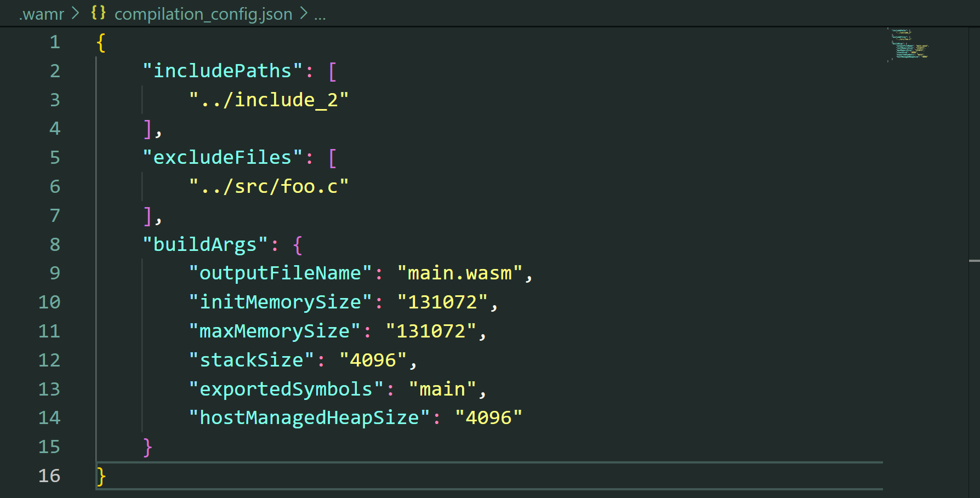The height and width of the screenshot is (498, 980).
Task: Click the "main.wasm" string value
Action: tap(460, 273)
